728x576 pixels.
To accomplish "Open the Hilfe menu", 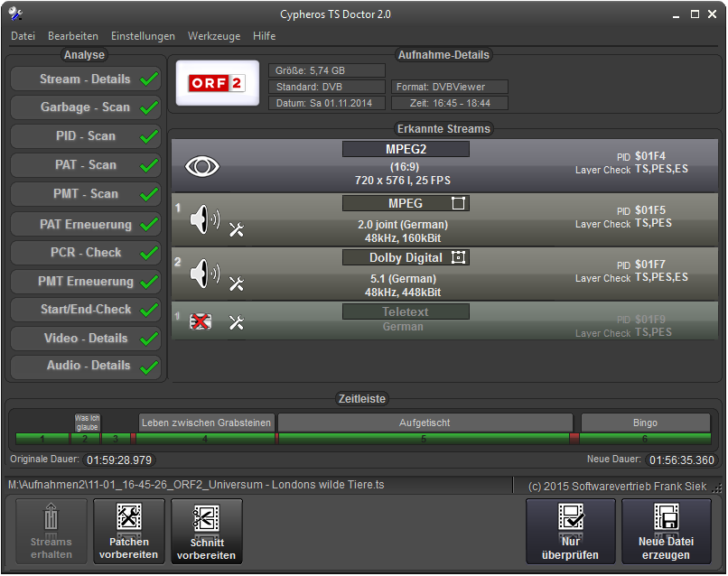I will pos(264,36).
